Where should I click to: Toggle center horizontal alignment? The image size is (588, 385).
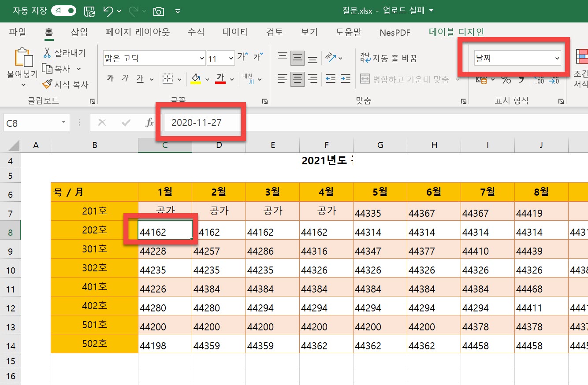298,79
